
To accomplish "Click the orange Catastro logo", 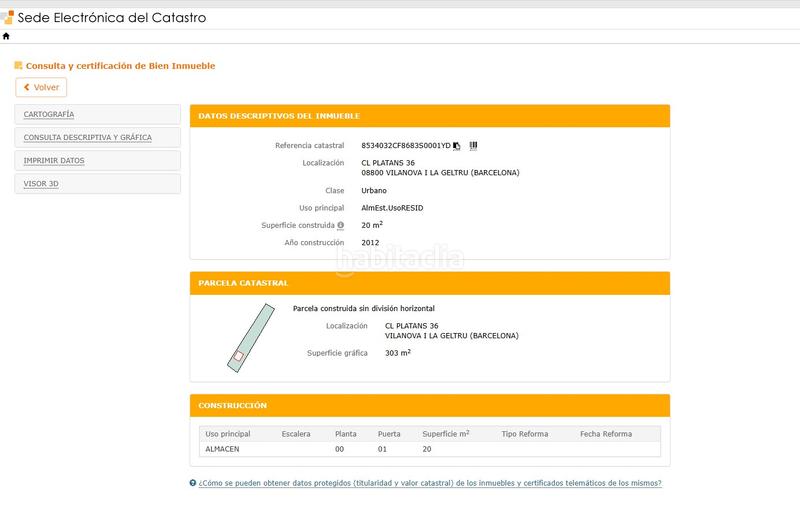I will click(8, 17).
